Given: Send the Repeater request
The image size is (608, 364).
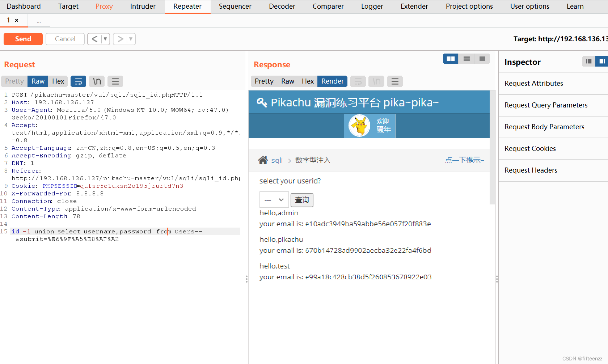Looking at the screenshot, I should 23,39.
